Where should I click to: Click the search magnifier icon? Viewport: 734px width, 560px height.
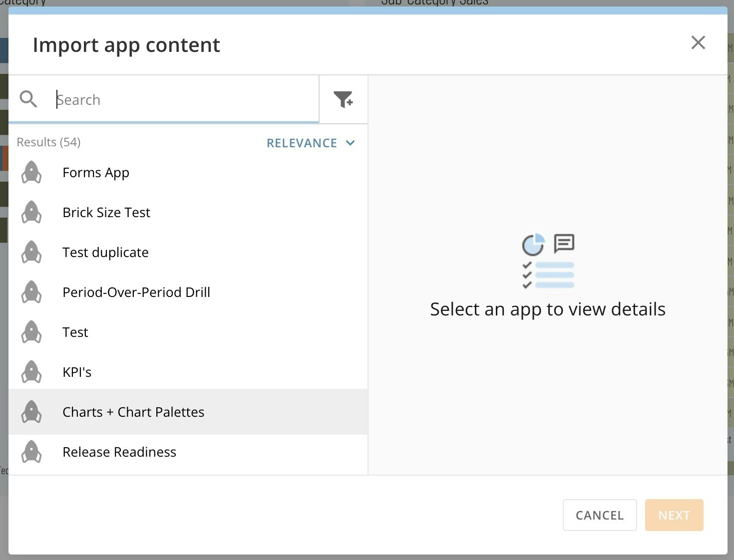pyautogui.click(x=28, y=99)
